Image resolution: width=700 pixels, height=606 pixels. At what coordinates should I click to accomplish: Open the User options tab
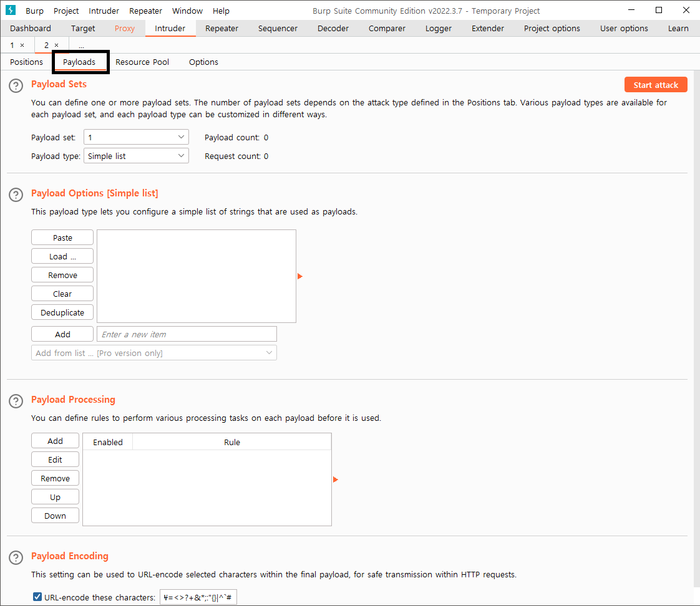624,28
